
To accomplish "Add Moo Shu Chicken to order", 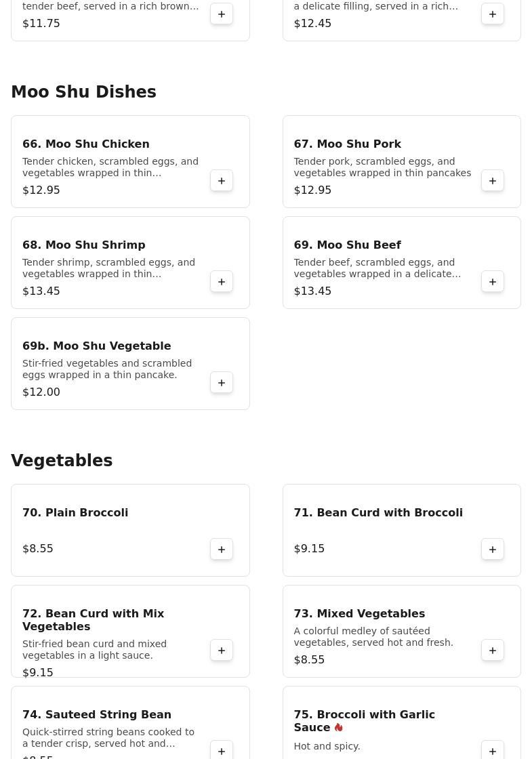I will pos(222,181).
